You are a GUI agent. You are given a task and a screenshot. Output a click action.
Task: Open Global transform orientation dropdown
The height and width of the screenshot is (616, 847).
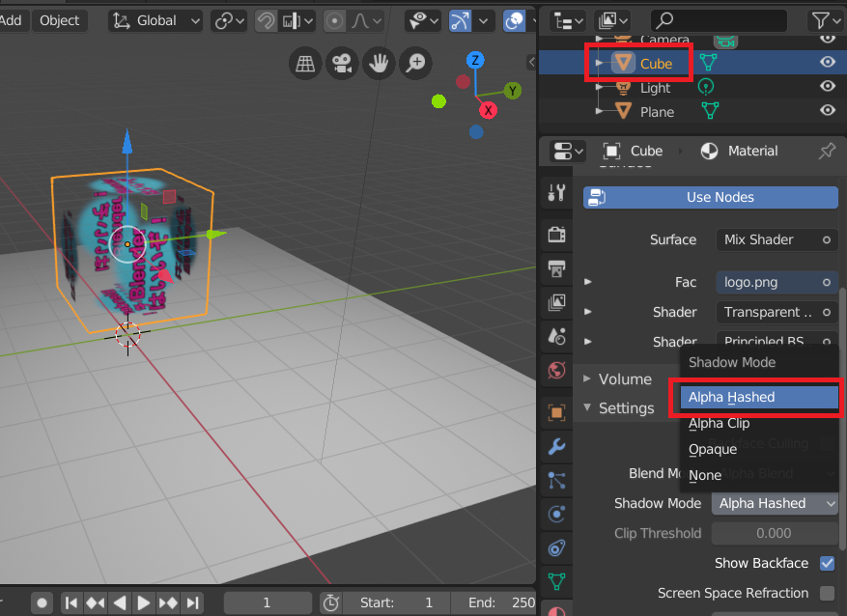[155, 21]
